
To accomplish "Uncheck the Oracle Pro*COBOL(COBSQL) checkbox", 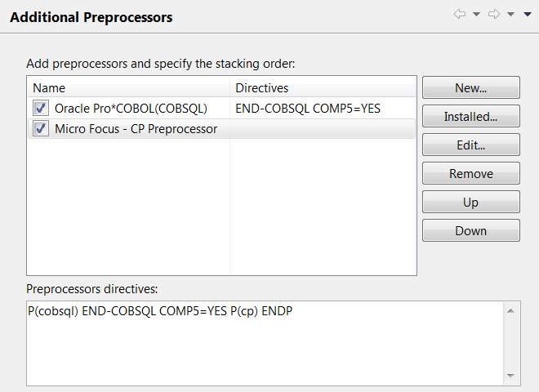I will coord(41,108).
